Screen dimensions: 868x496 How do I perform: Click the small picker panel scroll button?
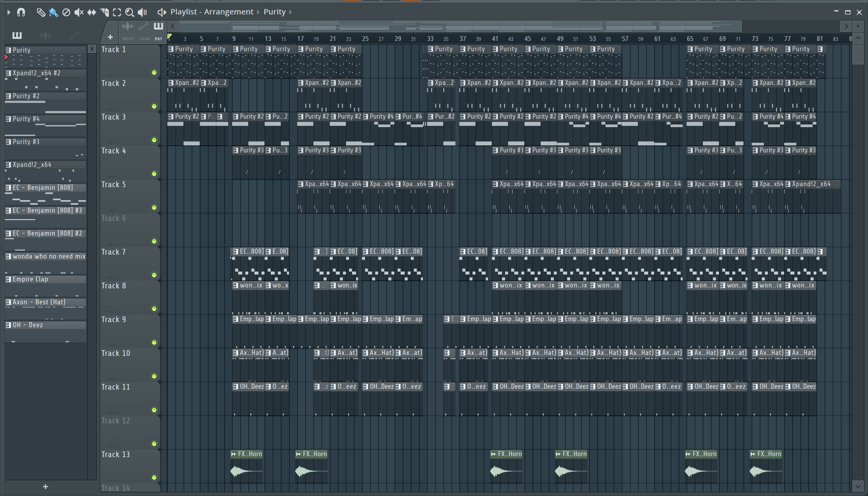click(x=92, y=49)
